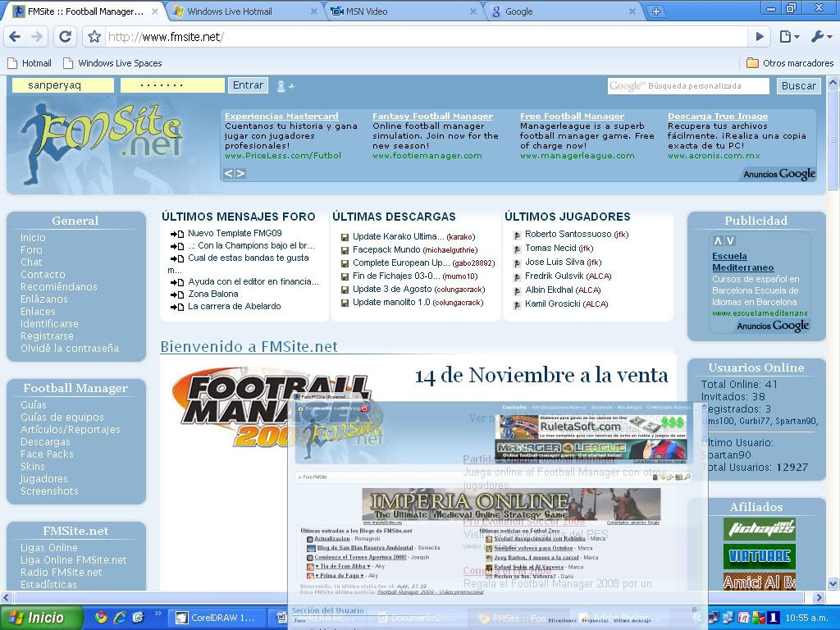The width and height of the screenshot is (840, 630).
Task: Click the password field
Action: click(x=172, y=85)
